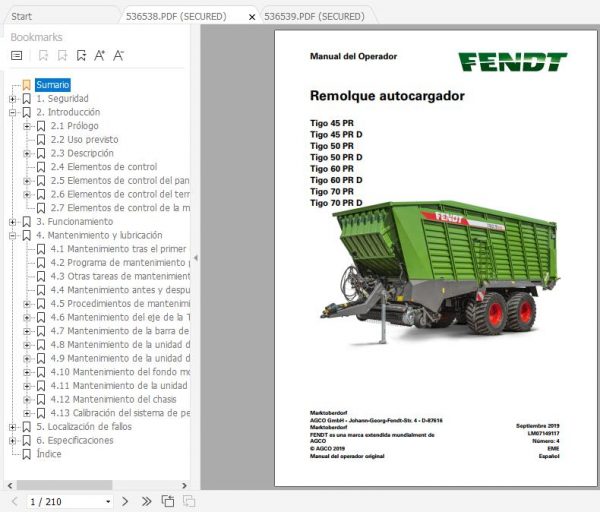Open 2.3 Descripción bookmark
600x512 pixels.
click(82, 153)
